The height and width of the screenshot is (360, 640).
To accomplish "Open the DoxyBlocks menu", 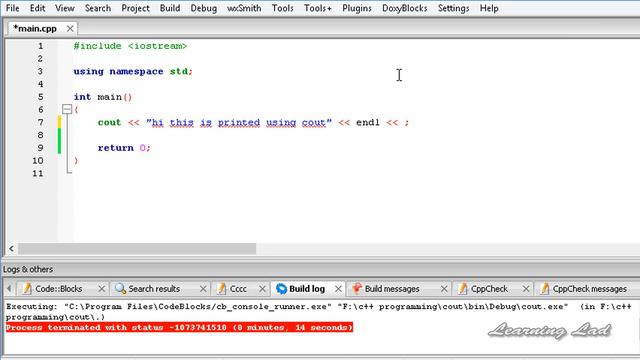I will coord(404,8).
